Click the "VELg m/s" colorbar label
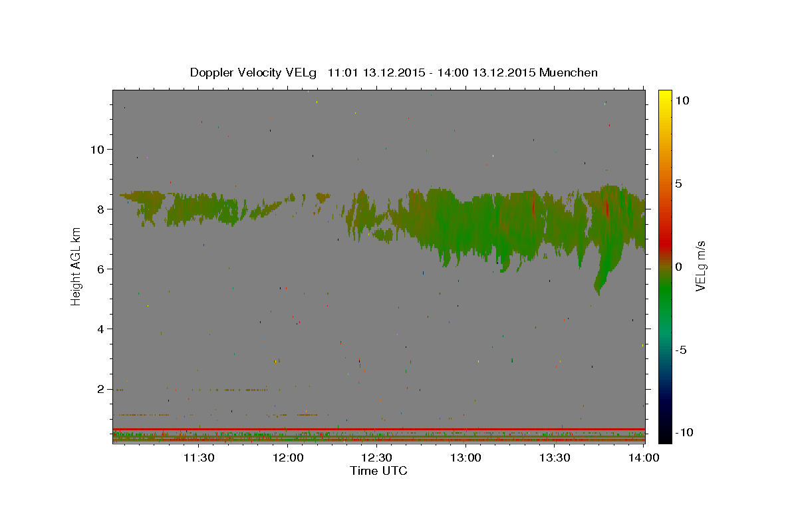798x532 pixels. pyautogui.click(x=700, y=266)
